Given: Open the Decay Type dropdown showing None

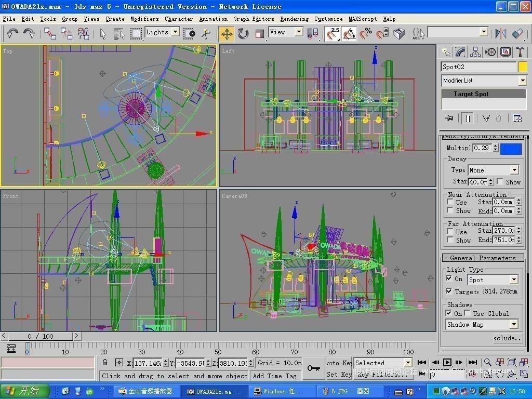Looking at the screenshot, I should click(515, 170).
